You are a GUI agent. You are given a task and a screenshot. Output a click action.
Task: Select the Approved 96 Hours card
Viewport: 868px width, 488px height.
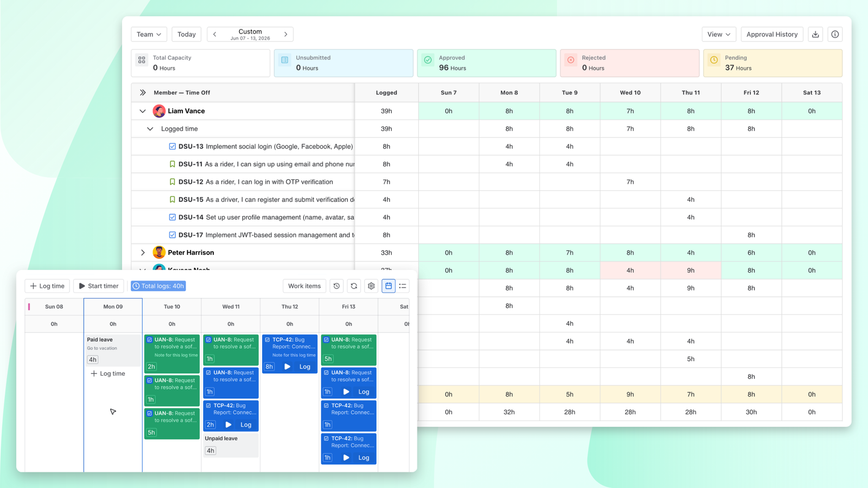487,63
